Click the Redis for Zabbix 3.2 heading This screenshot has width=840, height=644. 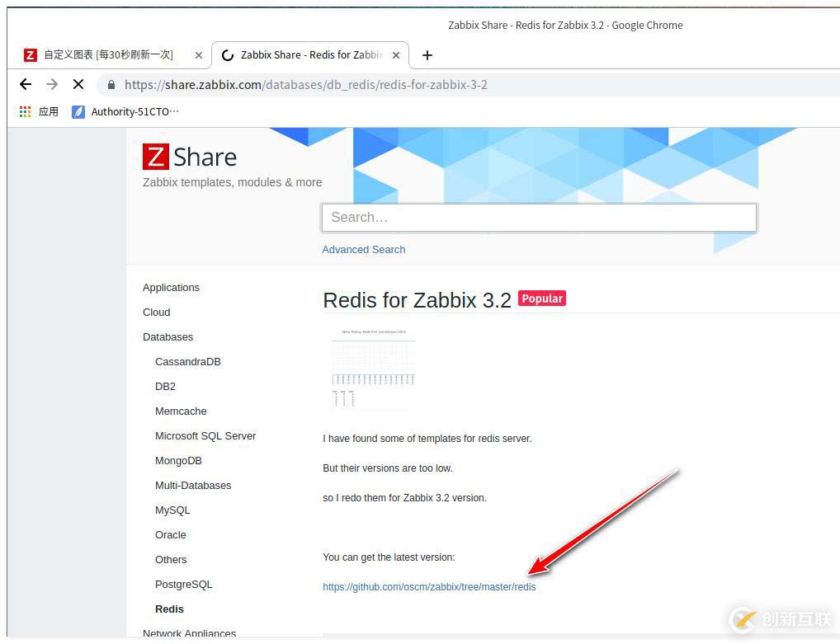click(417, 300)
